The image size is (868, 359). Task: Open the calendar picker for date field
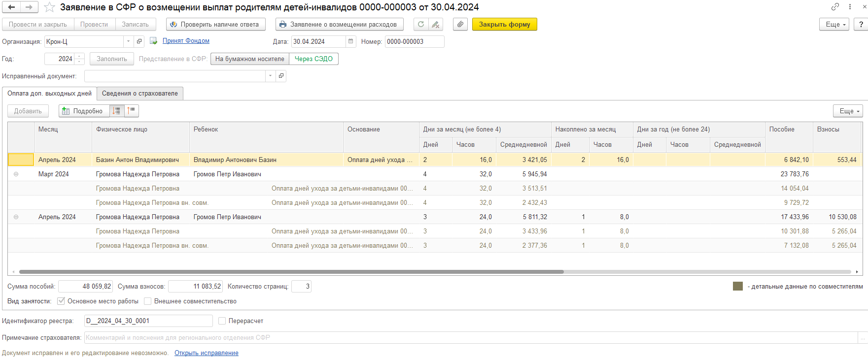[351, 41]
